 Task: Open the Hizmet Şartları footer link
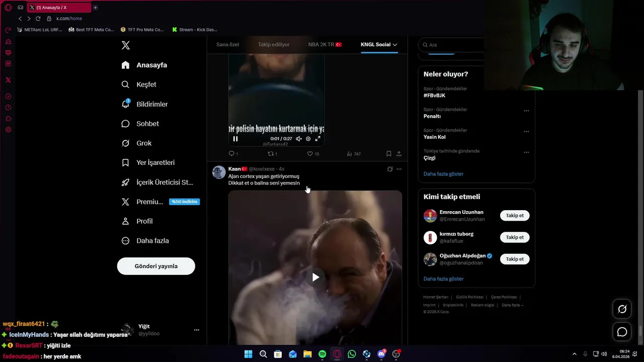click(436, 297)
